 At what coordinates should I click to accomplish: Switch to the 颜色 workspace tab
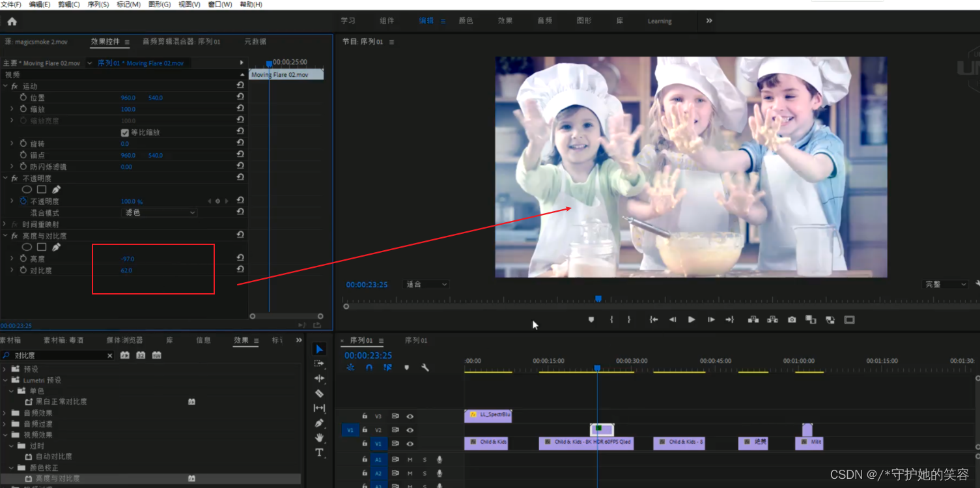pos(466,21)
